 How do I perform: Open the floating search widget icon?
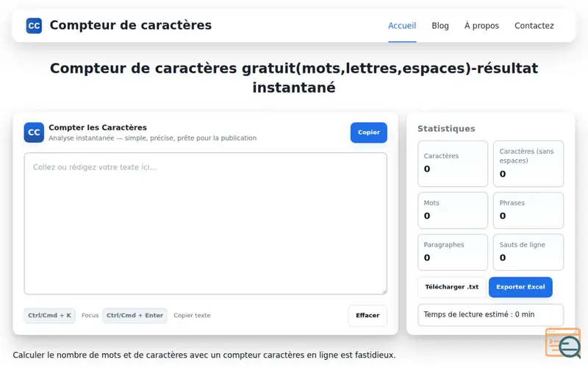tap(563, 343)
